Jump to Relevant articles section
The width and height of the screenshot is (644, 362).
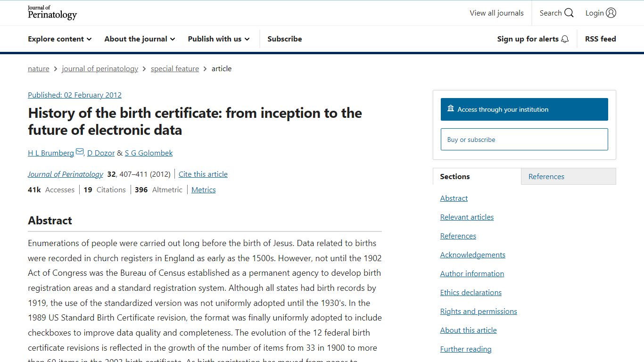click(467, 217)
